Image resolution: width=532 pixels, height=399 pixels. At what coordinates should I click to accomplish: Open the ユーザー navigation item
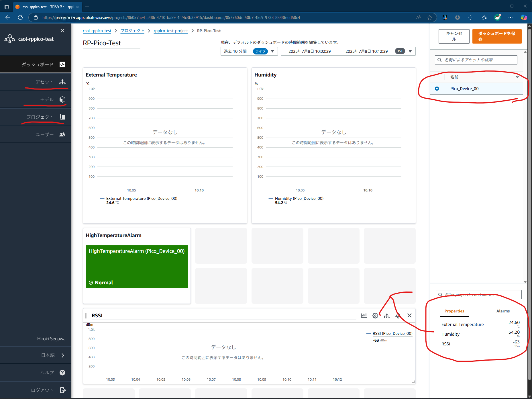[36, 134]
